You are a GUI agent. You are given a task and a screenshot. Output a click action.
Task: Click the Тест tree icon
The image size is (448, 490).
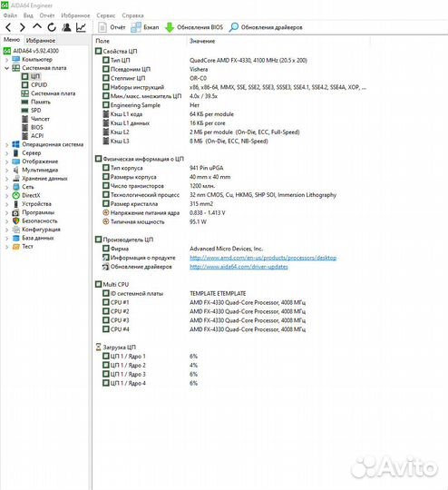pyautogui.click(x=16, y=247)
